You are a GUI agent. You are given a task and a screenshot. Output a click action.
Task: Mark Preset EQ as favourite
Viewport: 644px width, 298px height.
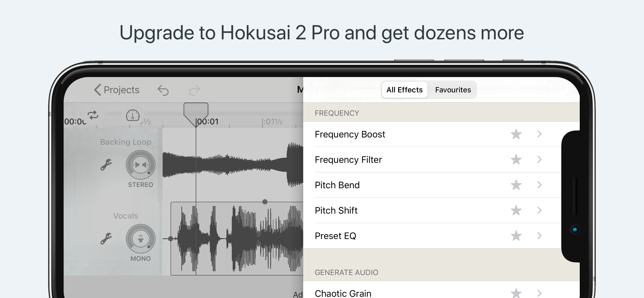[516, 236]
